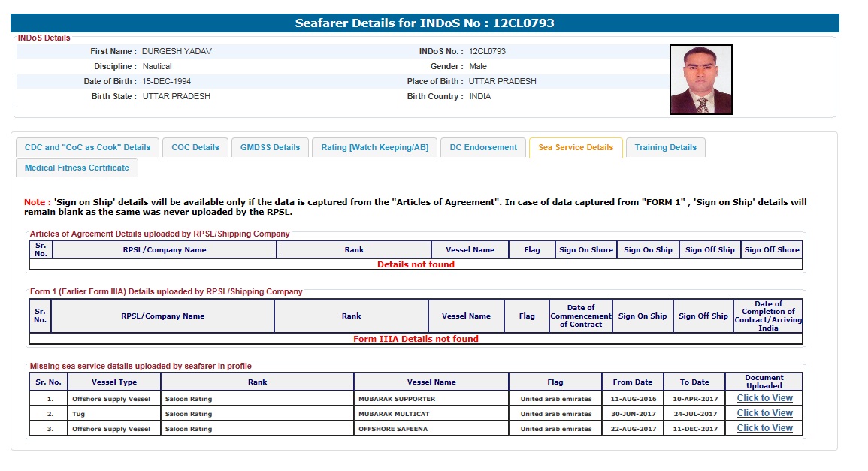This screenshot has height=471, width=868.
Task: Click the Seafarer Details page title bar
Action: tap(425, 23)
